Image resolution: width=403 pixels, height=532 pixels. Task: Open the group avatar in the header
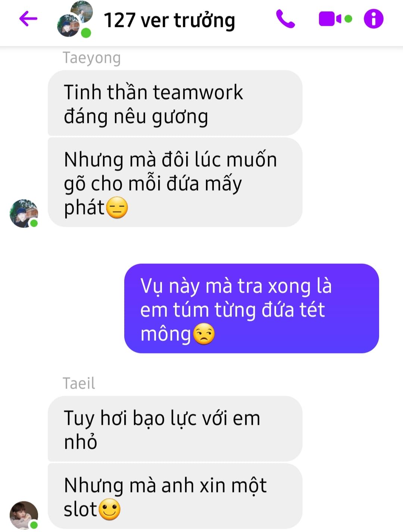[75, 19]
